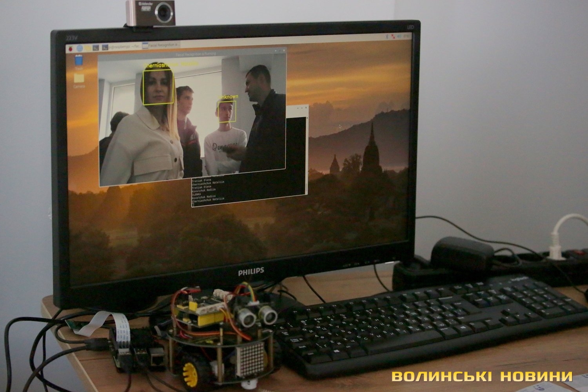Launch Terminal from the taskbar launcher
588x392 pixels.
[x=96, y=48]
